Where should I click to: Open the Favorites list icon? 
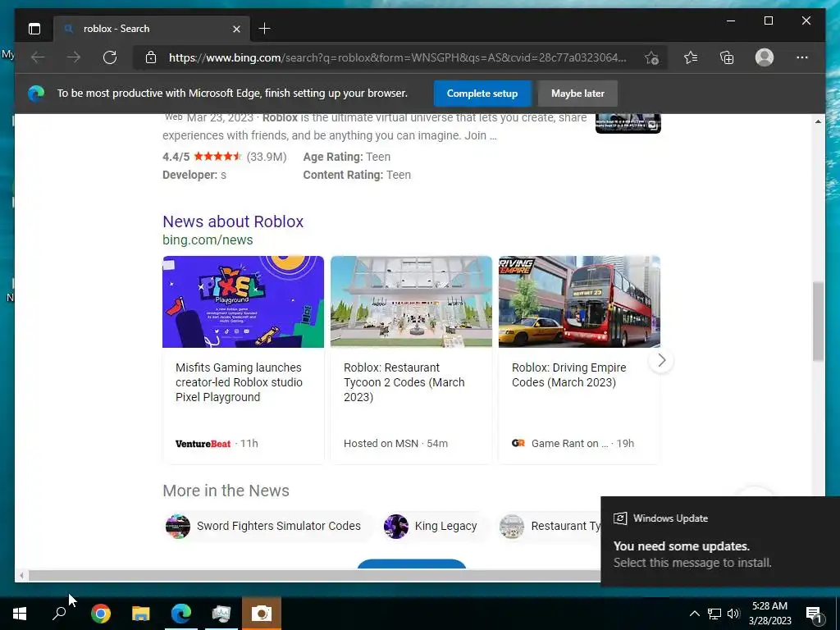(x=691, y=57)
